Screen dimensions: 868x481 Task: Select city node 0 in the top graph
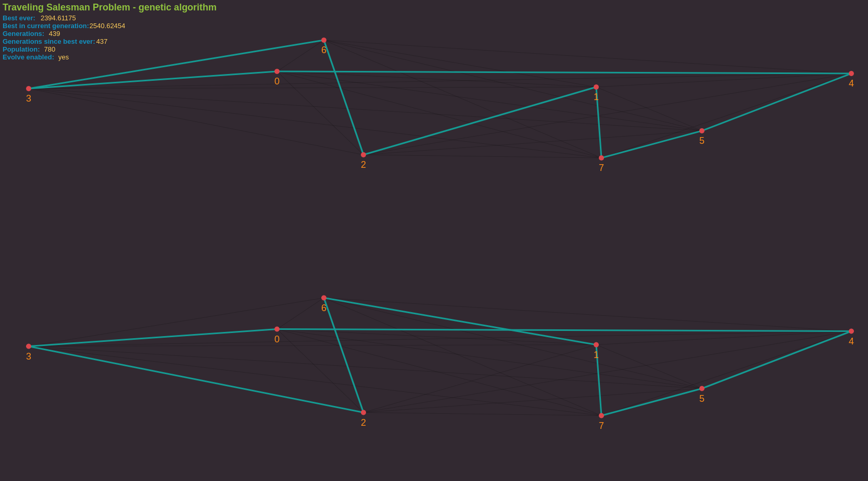[x=277, y=71]
